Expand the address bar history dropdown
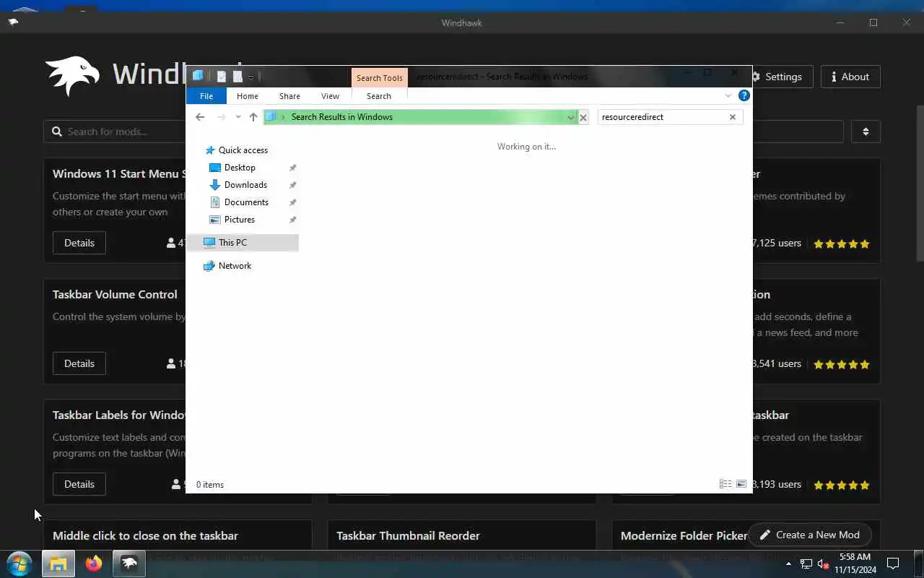The height and width of the screenshot is (578, 924). [x=570, y=117]
